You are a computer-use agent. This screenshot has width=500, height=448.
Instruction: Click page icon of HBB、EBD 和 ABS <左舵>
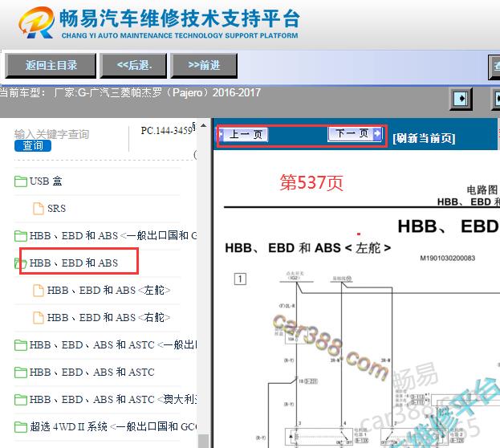point(39,291)
